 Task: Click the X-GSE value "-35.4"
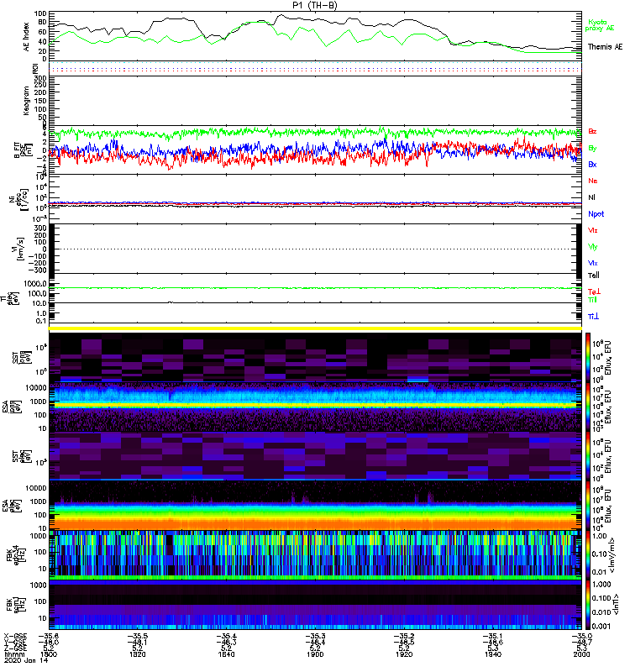[226, 636]
